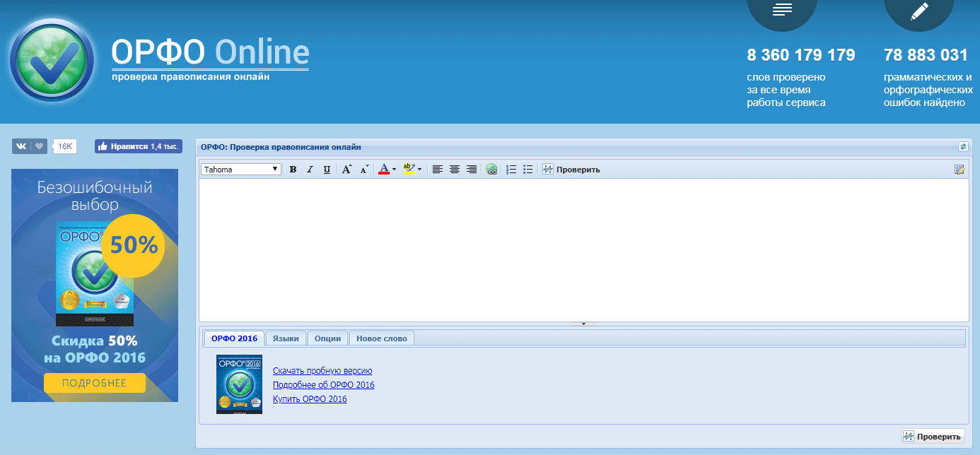The width and height of the screenshot is (980, 455).
Task: Apply the yellow text highlight color
Action: [409, 170]
